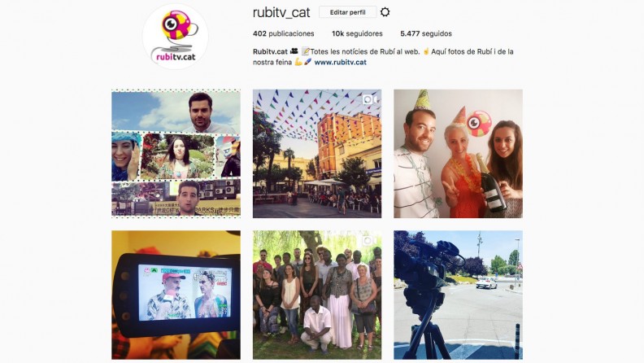Click the video camera icon on bunting post
644x363 pixels.
point(368,99)
